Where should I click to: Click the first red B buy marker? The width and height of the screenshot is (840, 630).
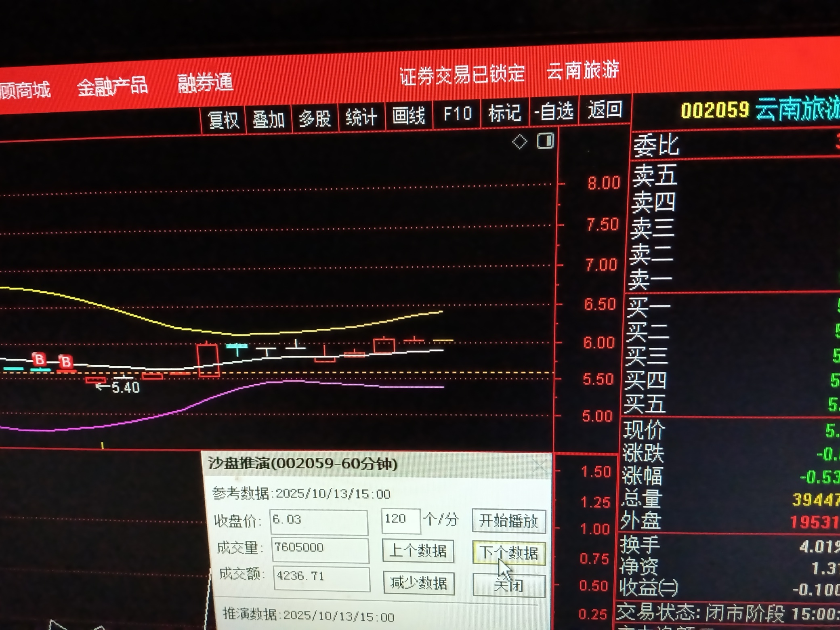click(x=39, y=359)
